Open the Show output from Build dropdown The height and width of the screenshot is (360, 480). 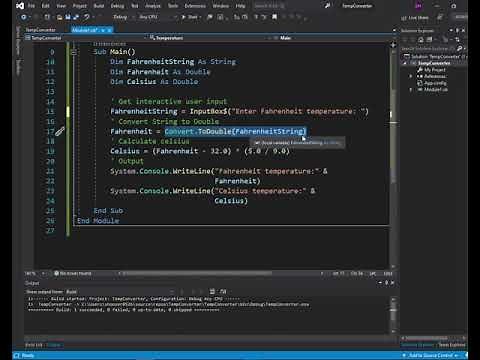120,292
